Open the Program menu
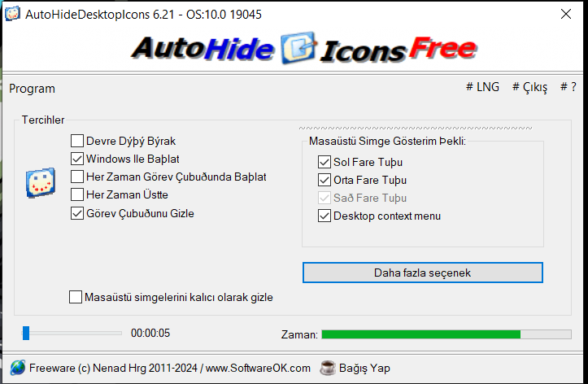 32,89
